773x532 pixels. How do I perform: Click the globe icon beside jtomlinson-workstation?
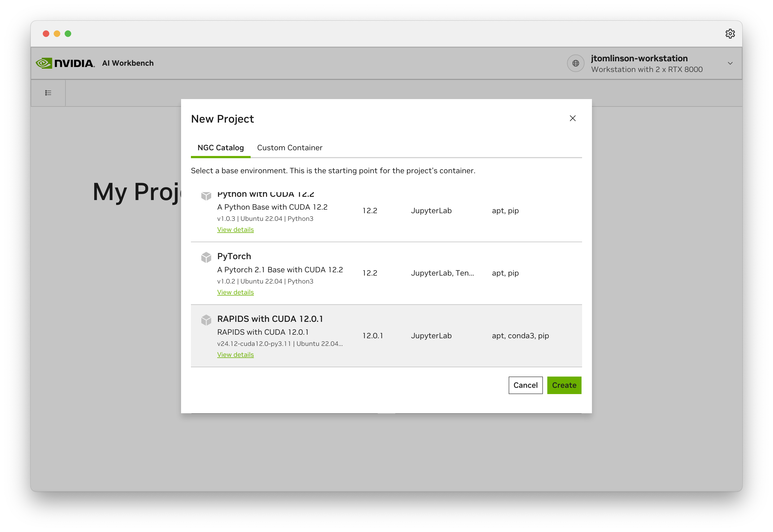576,63
